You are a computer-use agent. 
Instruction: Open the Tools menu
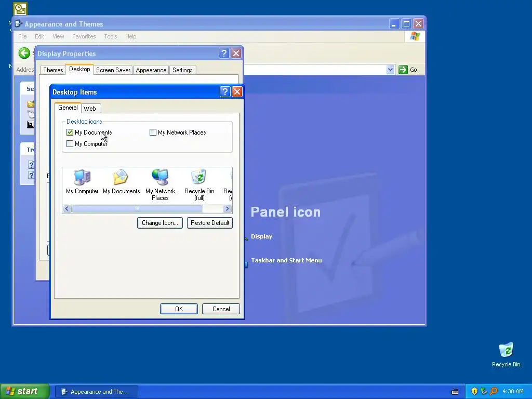110,36
